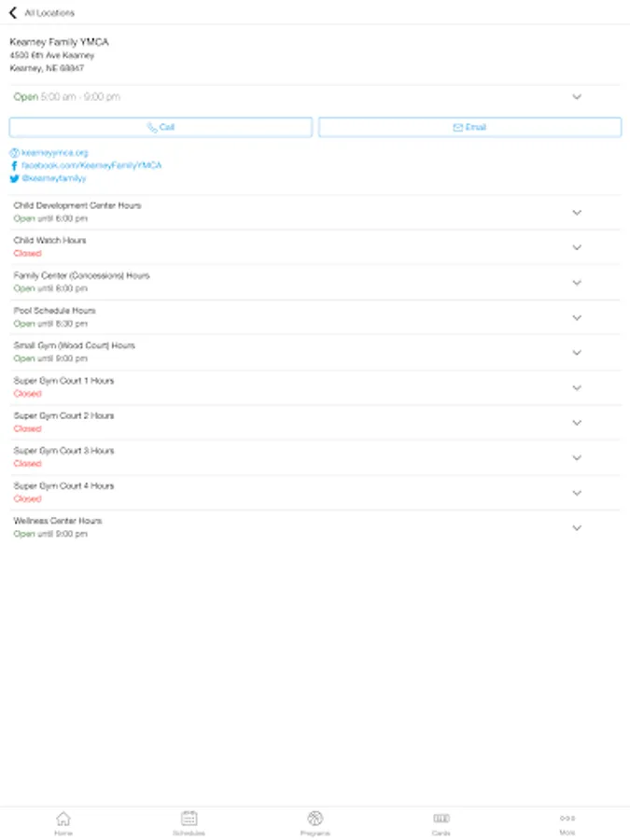Expand Super Gym Court 1 Hours chevron
The height and width of the screenshot is (840, 630).
pos(577,388)
